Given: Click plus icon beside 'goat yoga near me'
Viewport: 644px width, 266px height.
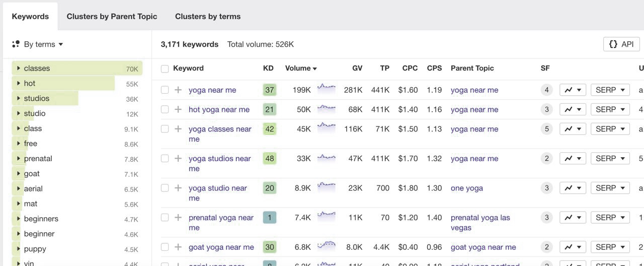Looking at the screenshot, I should [178, 247].
